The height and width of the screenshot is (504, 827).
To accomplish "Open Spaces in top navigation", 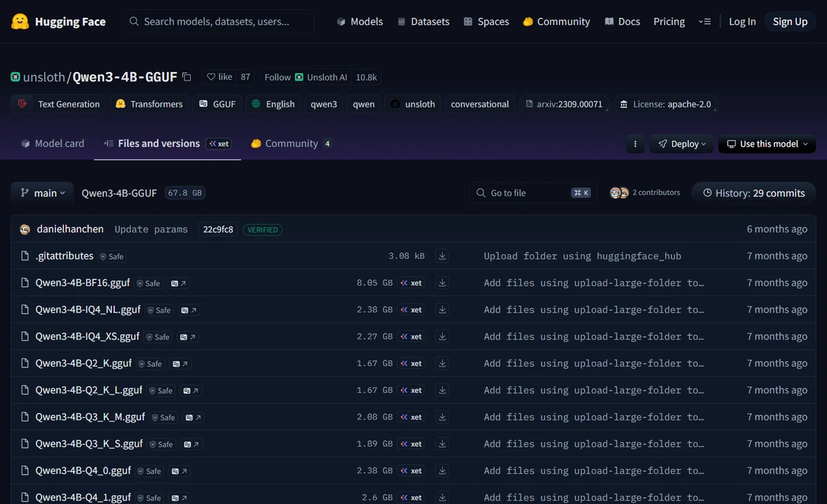I will [x=487, y=21].
